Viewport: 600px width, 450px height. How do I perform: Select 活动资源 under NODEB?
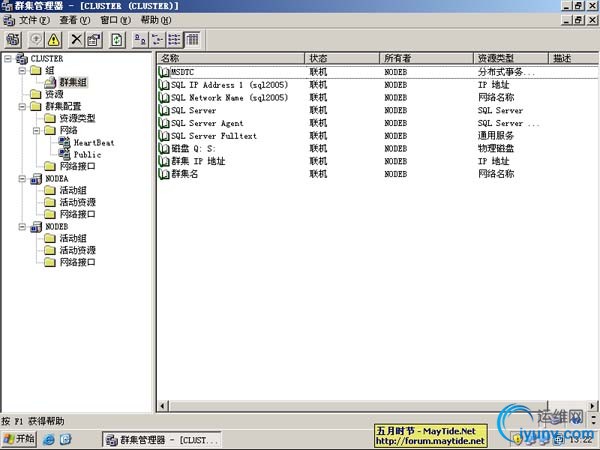(x=77, y=250)
